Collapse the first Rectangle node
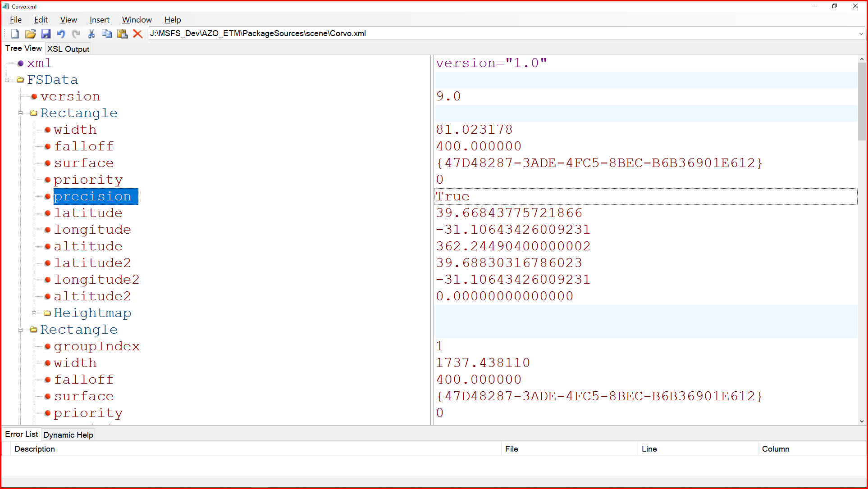This screenshot has width=868, height=489. pyautogui.click(x=21, y=113)
